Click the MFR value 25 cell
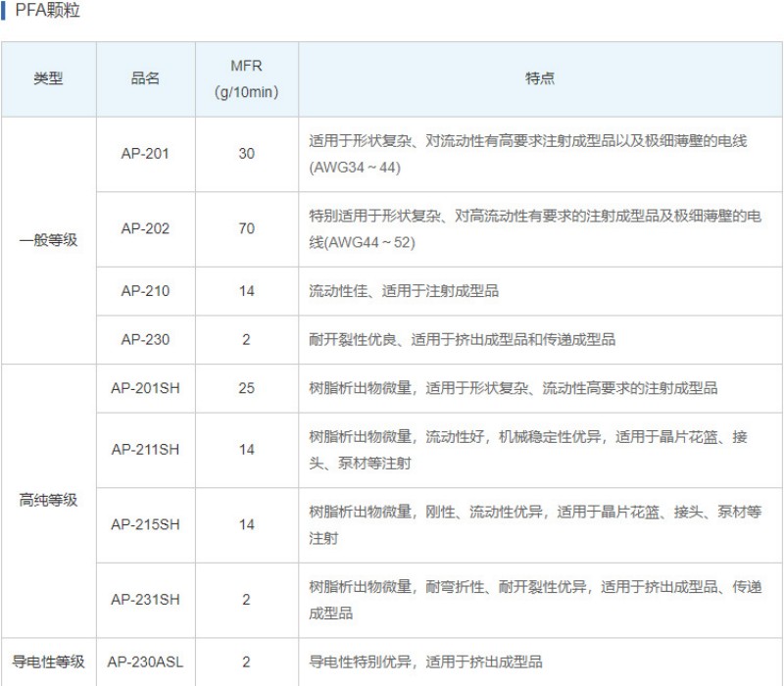The height and width of the screenshot is (686, 784). click(x=246, y=388)
